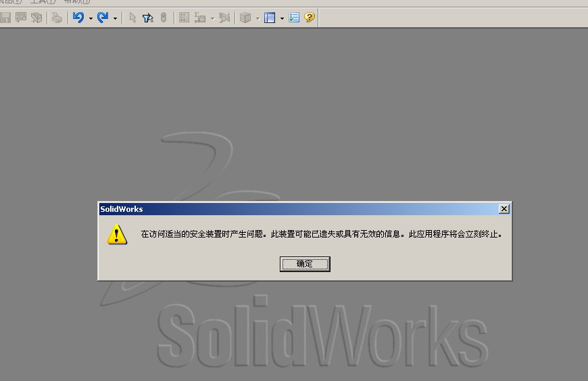Close the SolidWorks warning dialog
This screenshot has height=381, width=588.
[x=504, y=209]
